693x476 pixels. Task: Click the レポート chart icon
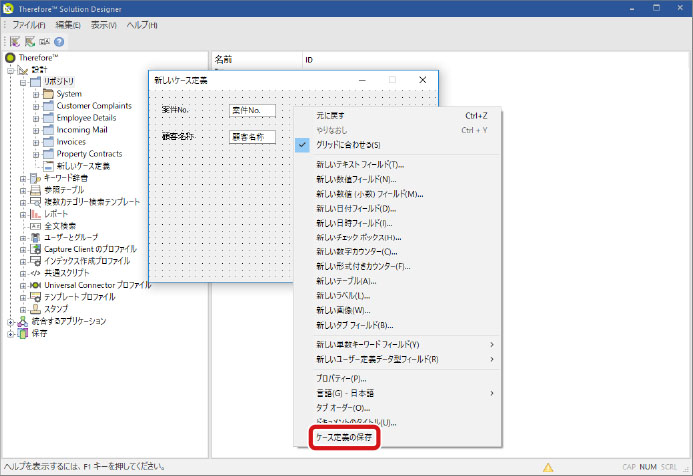point(34,213)
